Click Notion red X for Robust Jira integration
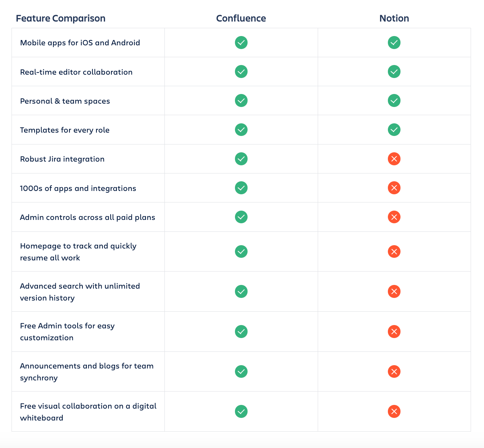The height and width of the screenshot is (448, 484). click(x=394, y=159)
